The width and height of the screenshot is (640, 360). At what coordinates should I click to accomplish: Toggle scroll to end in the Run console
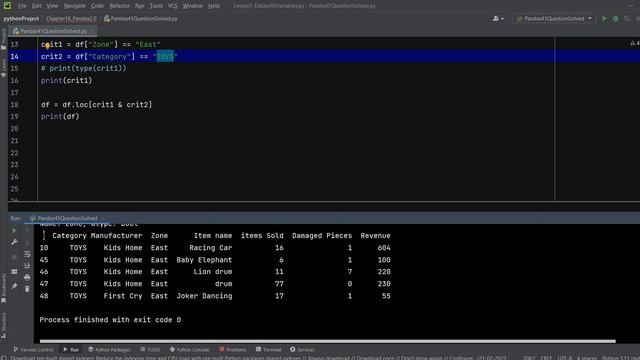click(27, 266)
